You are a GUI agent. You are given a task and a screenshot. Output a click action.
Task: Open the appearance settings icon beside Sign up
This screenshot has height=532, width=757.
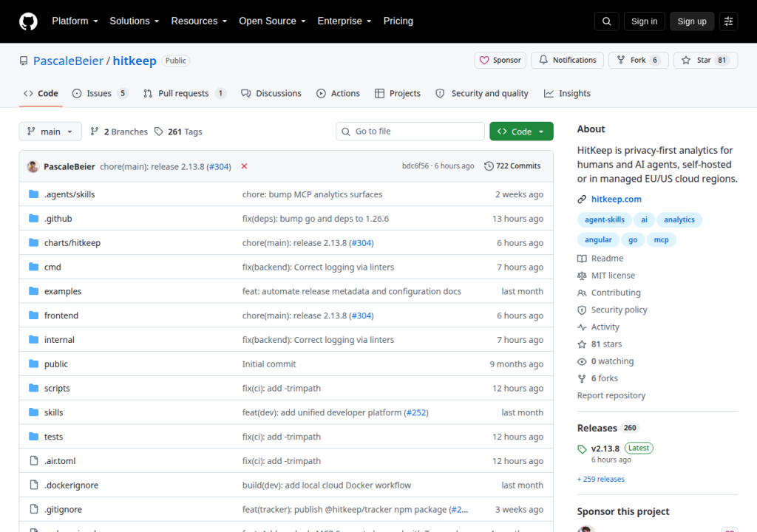click(728, 21)
